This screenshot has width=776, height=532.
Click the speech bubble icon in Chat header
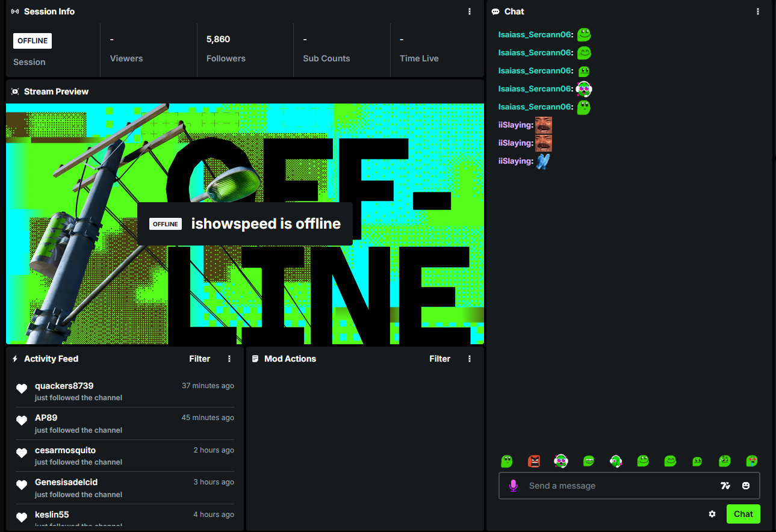[x=495, y=11]
